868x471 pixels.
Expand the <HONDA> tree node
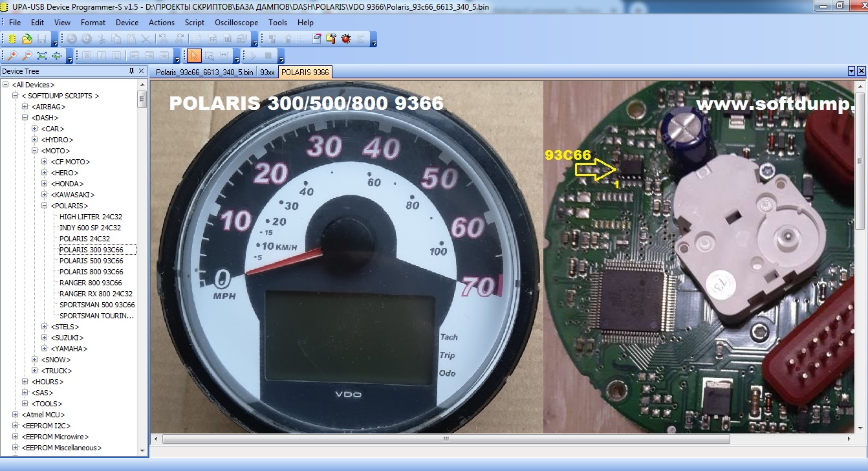click(x=45, y=184)
